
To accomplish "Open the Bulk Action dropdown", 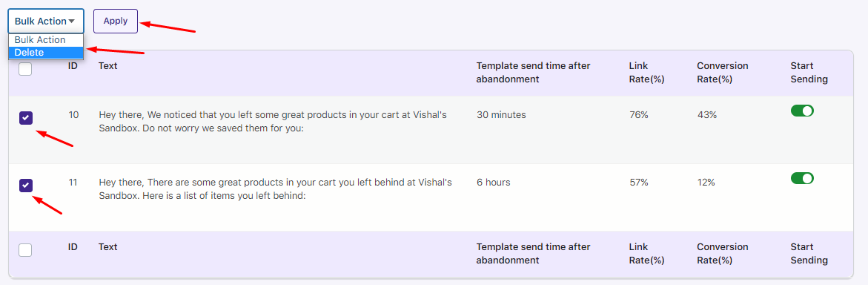I will coord(46,21).
